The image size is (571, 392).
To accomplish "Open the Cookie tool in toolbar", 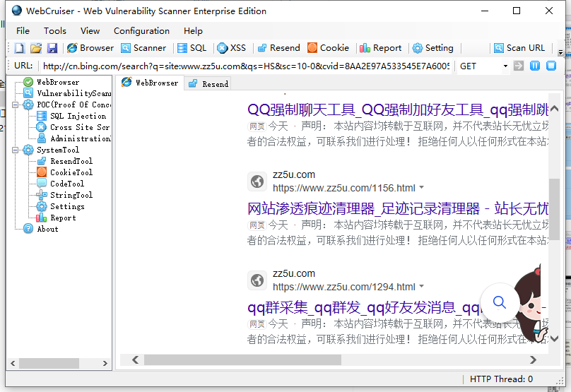I will [x=328, y=48].
